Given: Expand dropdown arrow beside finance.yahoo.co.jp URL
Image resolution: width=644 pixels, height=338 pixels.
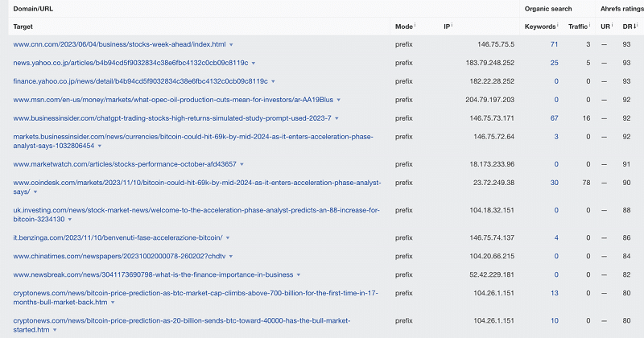Looking at the screenshot, I should (x=273, y=82).
